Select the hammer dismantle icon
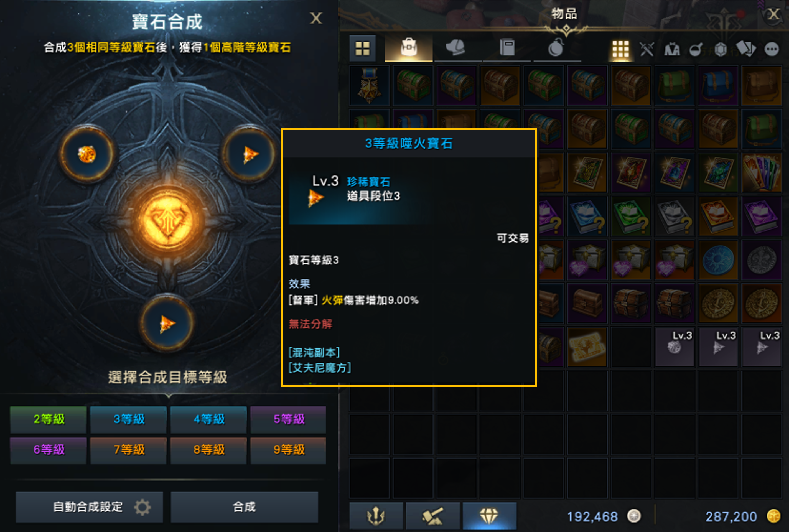The width and height of the screenshot is (789, 532). pyautogui.click(x=432, y=516)
